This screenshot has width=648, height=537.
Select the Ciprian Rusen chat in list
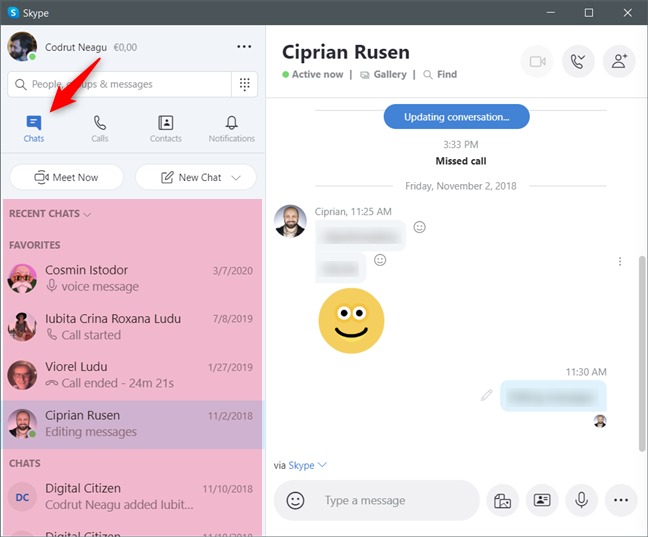(x=132, y=424)
